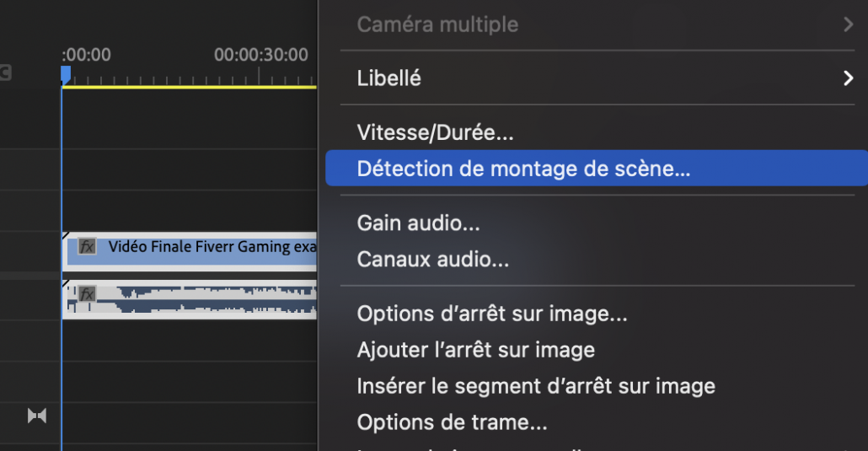The width and height of the screenshot is (868, 451).
Task: Select Détection de montage de scène...
Action: tap(523, 169)
